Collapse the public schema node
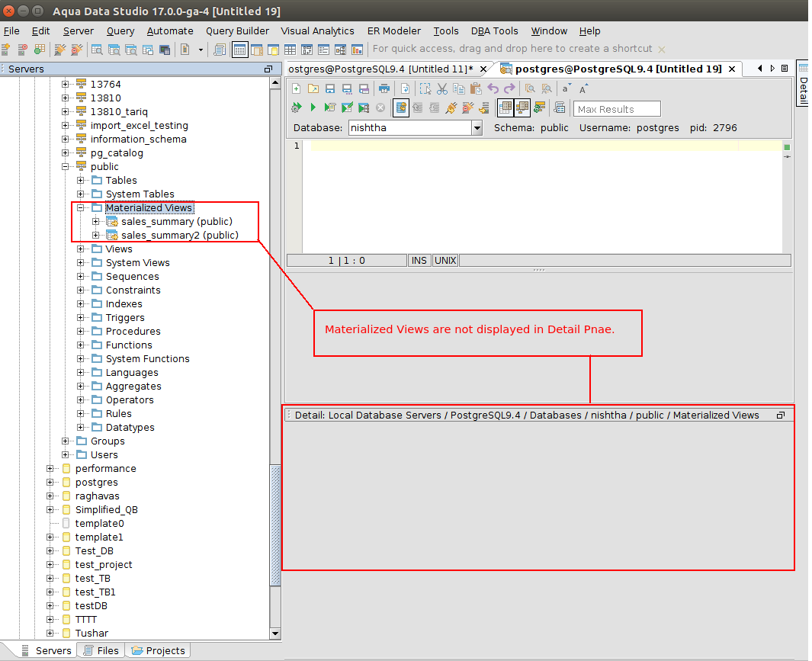The image size is (812, 661). click(x=66, y=166)
